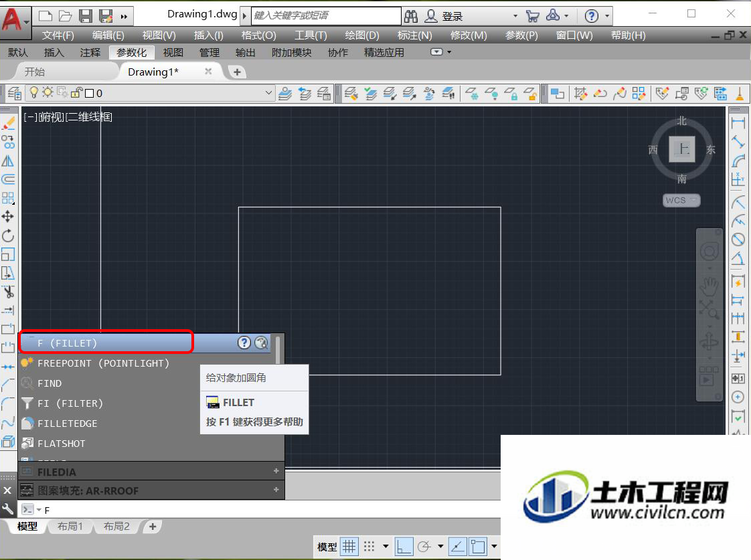Screen dimensions: 751x560
Task: Select the Move tool icon
Action: tap(7, 216)
